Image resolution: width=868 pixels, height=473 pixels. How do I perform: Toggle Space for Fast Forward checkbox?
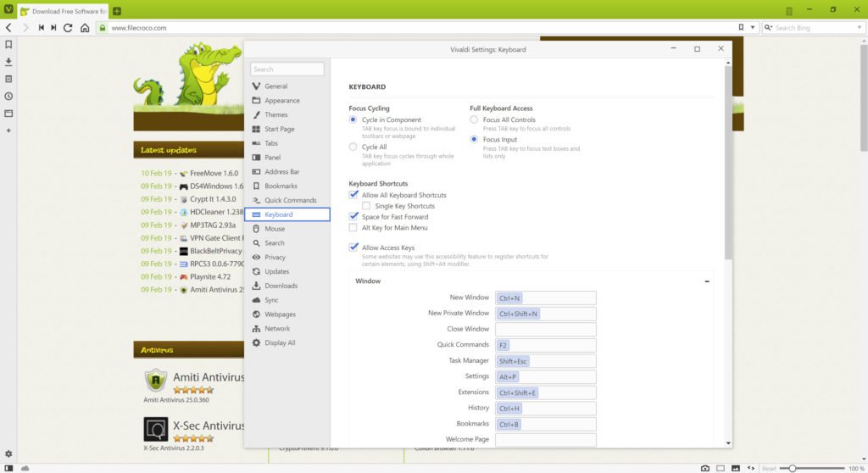point(353,216)
